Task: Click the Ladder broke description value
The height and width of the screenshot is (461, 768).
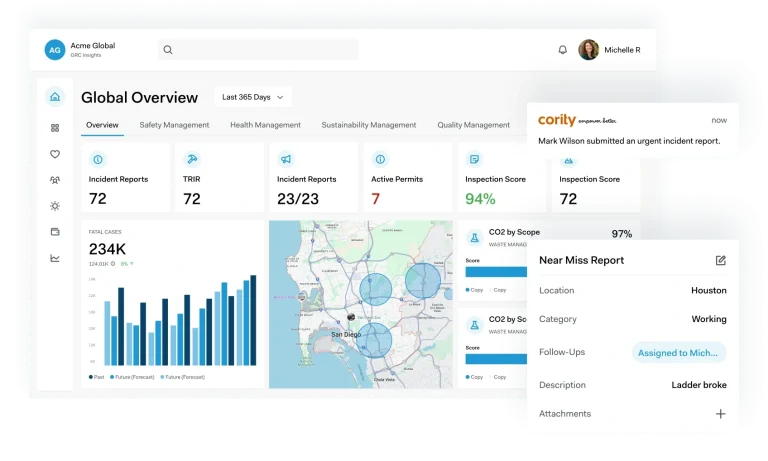Action: pyautogui.click(x=699, y=385)
